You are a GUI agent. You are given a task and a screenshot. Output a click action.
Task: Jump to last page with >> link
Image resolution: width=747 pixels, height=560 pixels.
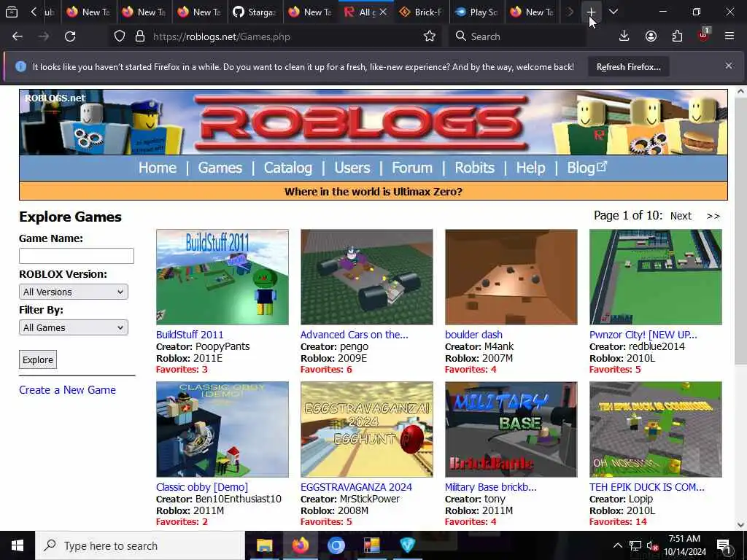coord(713,216)
